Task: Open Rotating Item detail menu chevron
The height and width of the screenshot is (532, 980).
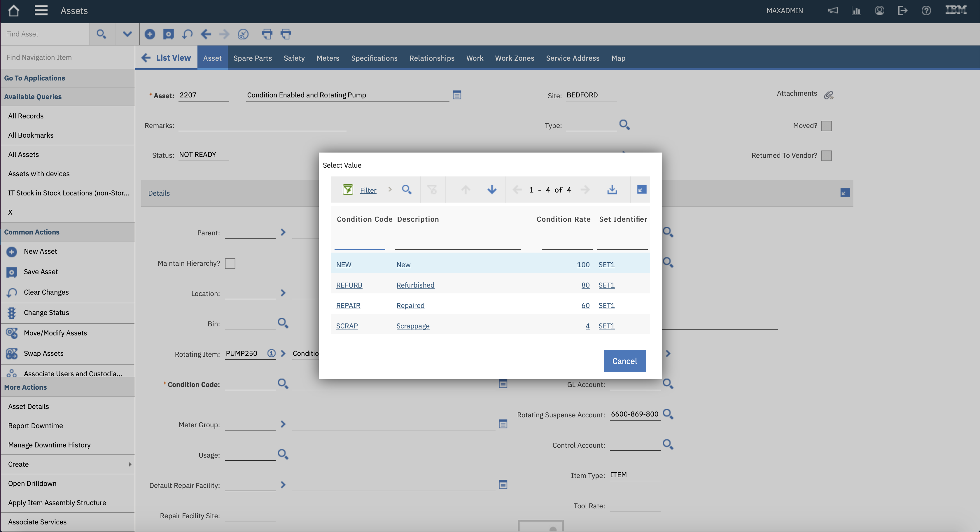Action: click(x=283, y=353)
